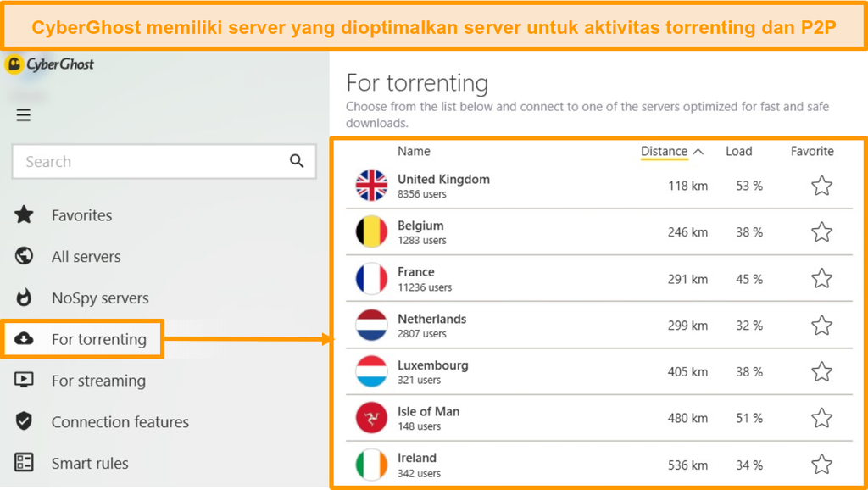This screenshot has height=490, width=868.
Task: Sort servers by Favorite column
Action: pyautogui.click(x=812, y=151)
